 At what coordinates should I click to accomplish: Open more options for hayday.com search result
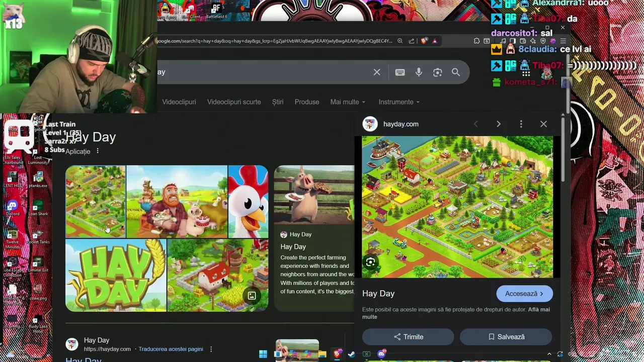(x=211, y=349)
